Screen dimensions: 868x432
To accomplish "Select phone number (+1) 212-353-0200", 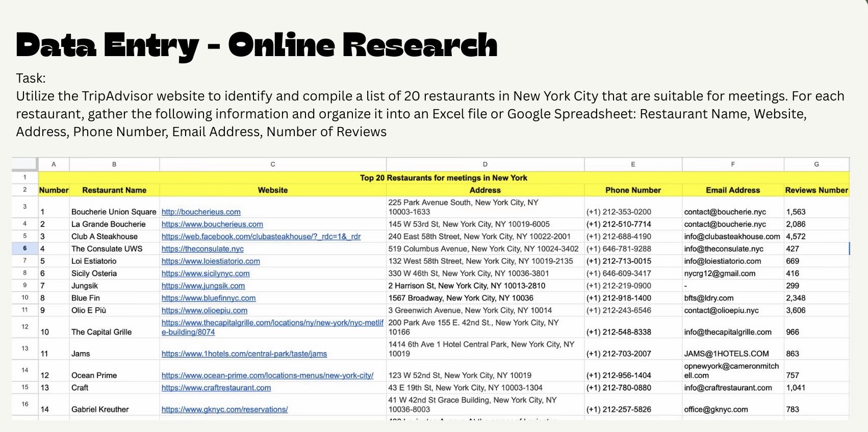I will tap(633, 208).
